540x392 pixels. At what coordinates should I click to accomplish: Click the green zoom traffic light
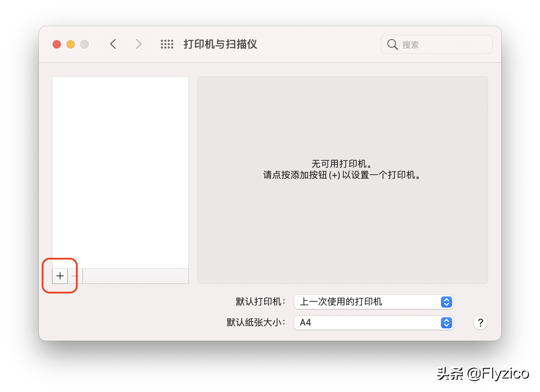(84, 44)
